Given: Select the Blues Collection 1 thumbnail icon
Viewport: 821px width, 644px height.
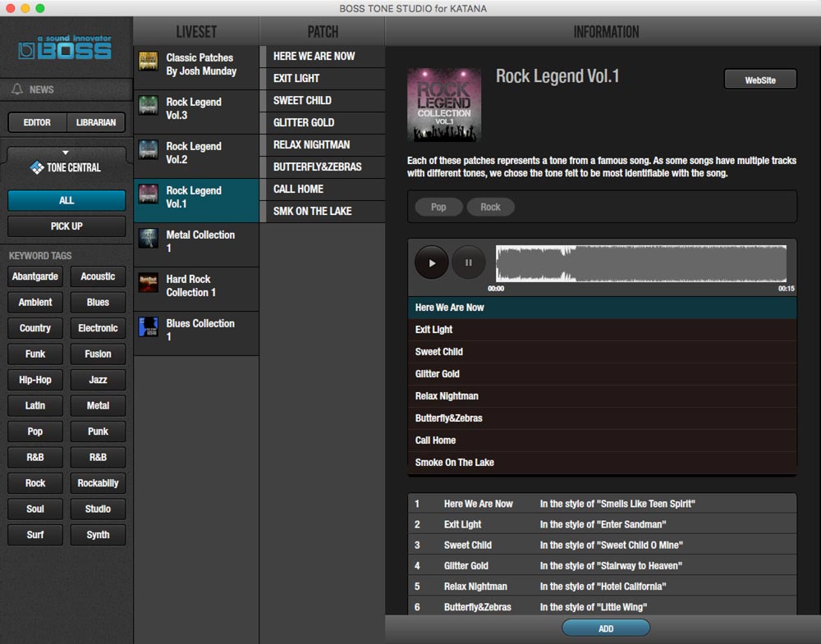Looking at the screenshot, I should [148, 327].
